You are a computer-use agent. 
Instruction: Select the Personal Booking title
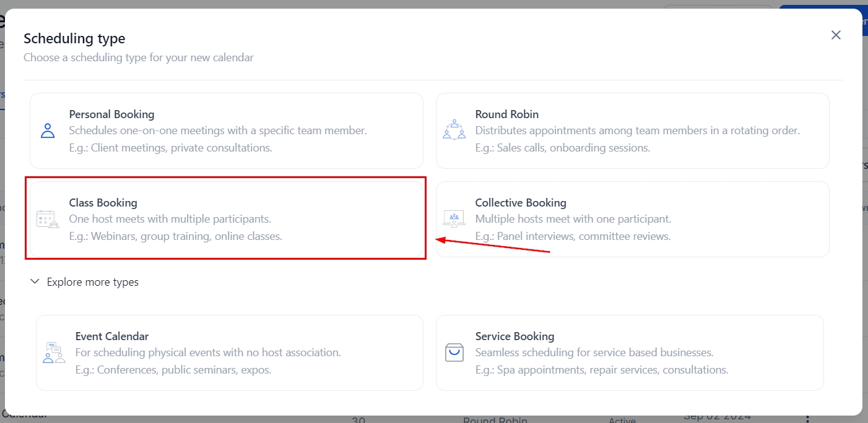click(x=111, y=114)
